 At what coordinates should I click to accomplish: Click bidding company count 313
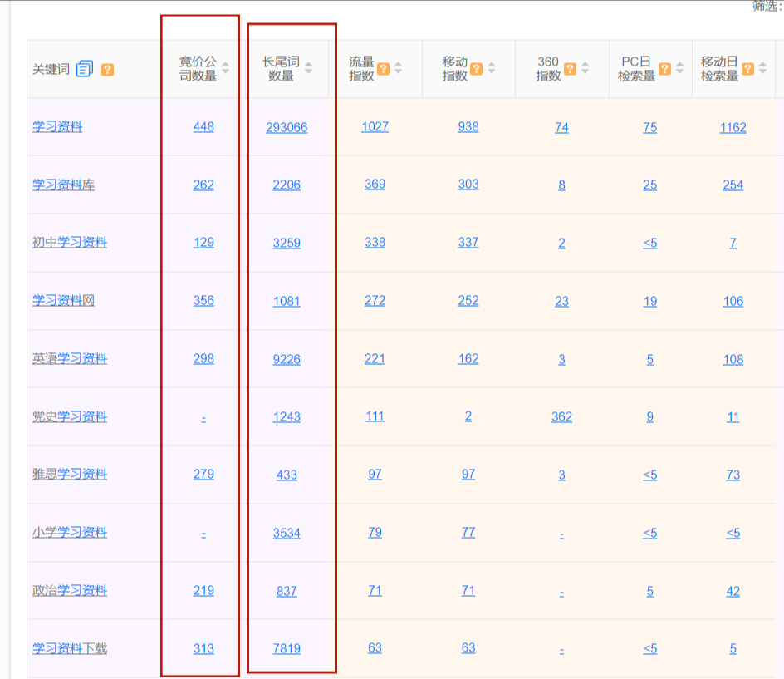[x=203, y=648]
